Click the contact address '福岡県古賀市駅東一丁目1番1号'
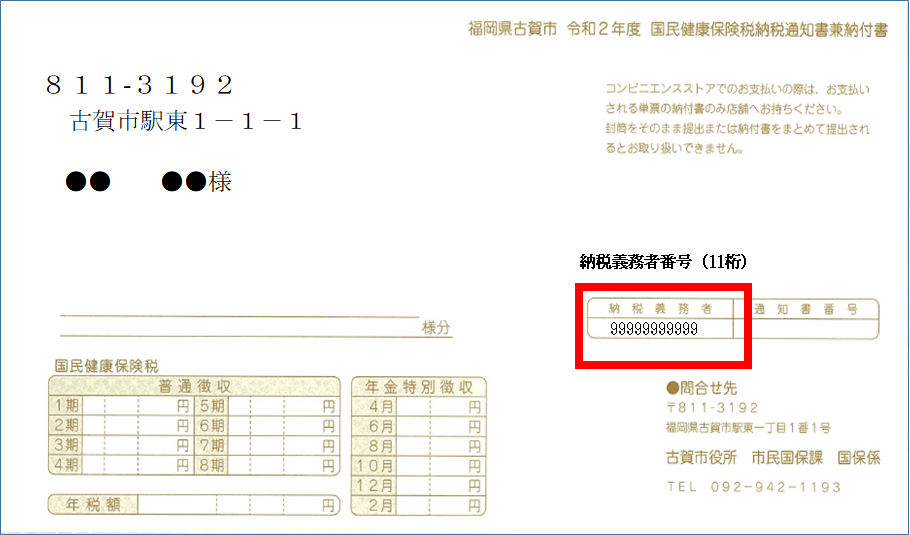The image size is (910, 535). tap(748, 428)
